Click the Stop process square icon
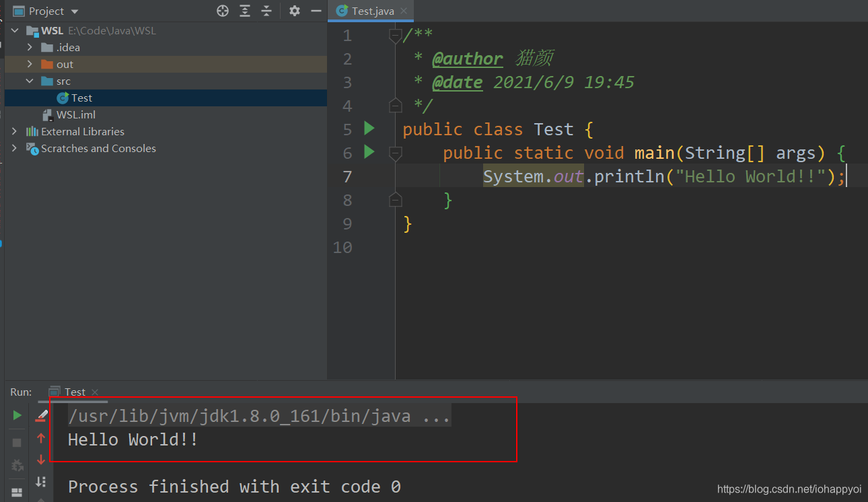Image resolution: width=868 pixels, height=502 pixels. [17, 443]
